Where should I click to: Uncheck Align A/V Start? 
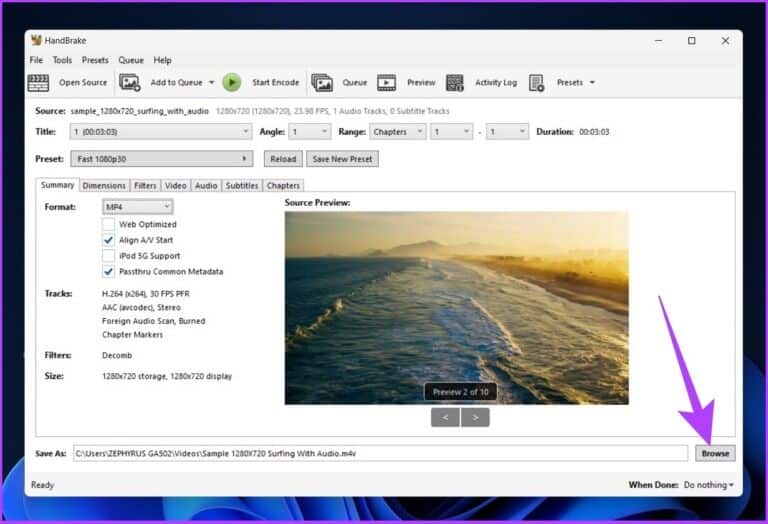(108, 240)
